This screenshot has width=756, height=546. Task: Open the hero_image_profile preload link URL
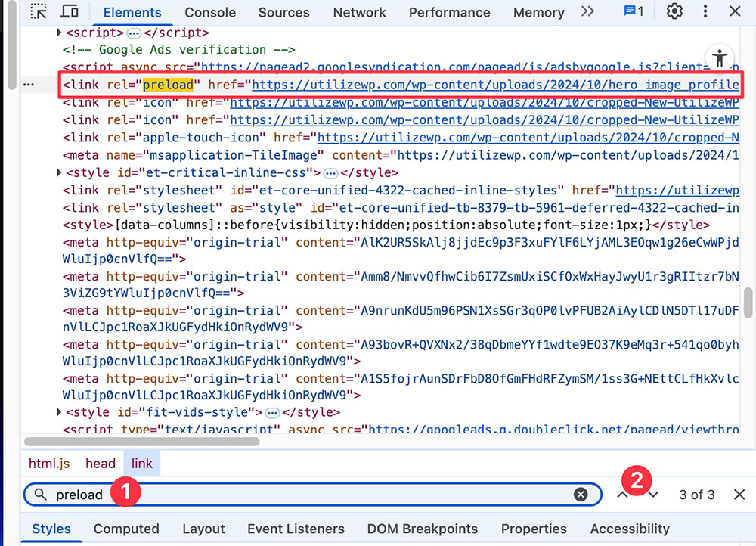[x=495, y=85]
